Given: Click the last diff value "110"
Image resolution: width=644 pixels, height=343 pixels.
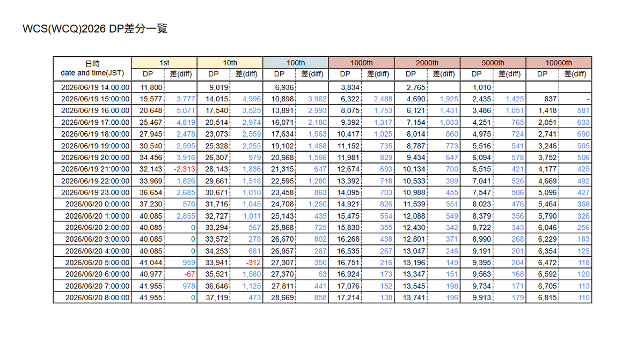Looking at the screenshot, I should pos(584,297).
